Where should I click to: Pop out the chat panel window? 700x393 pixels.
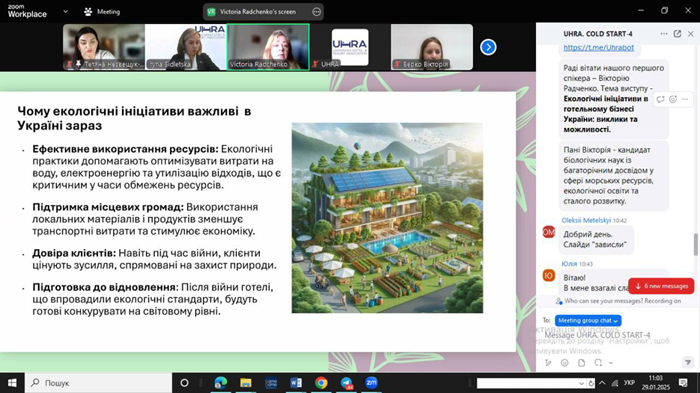(677, 34)
